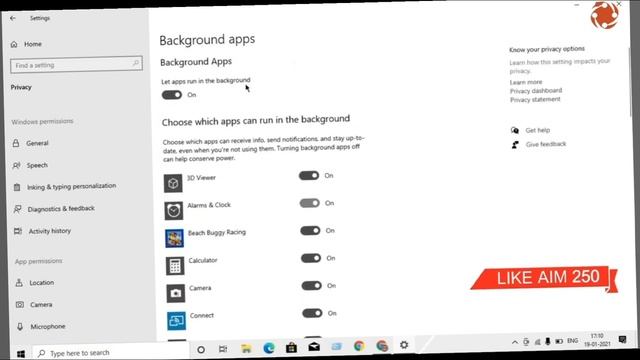Open Microsoft Edge from taskbar
The width and height of the screenshot is (640, 360).
(269, 348)
